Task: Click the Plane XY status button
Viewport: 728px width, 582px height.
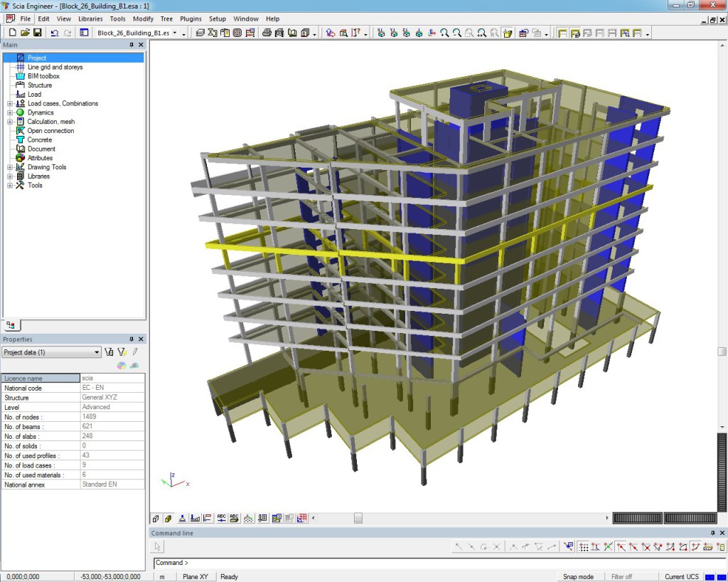Action: click(195, 576)
